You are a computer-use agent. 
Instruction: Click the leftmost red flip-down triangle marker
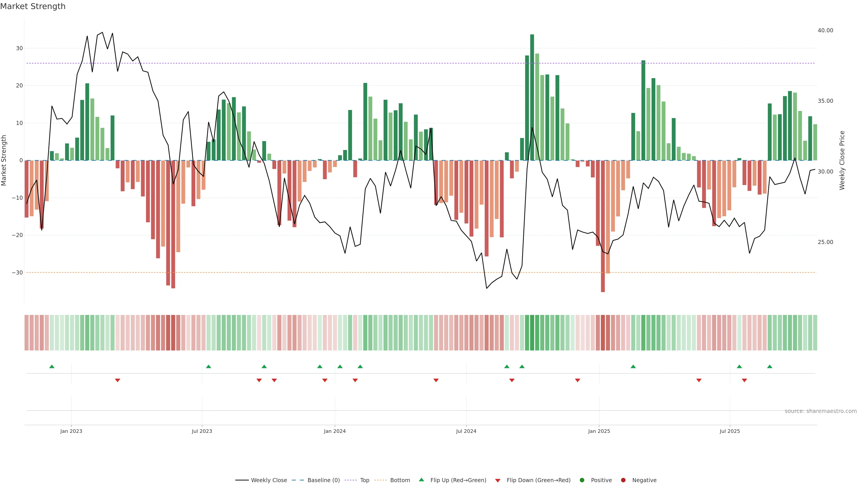118,380
